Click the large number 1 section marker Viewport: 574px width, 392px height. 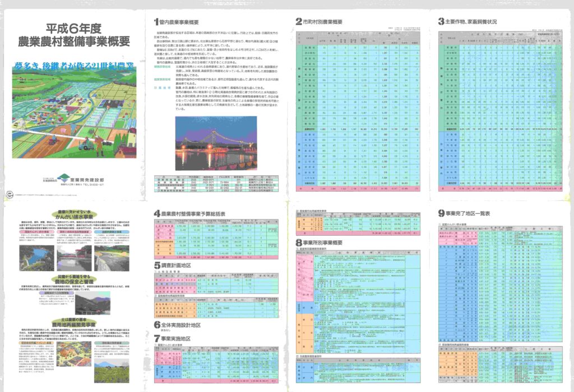pos(156,22)
